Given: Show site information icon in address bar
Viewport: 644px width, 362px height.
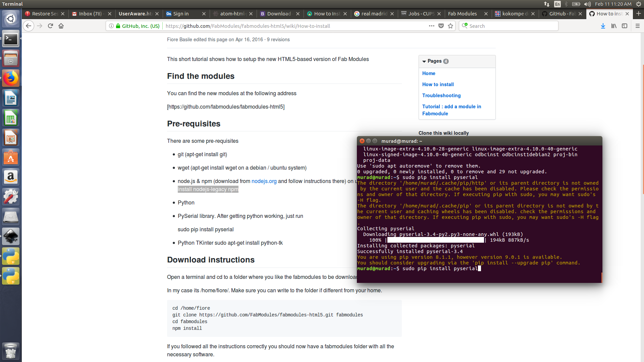Looking at the screenshot, I should [x=111, y=26].
